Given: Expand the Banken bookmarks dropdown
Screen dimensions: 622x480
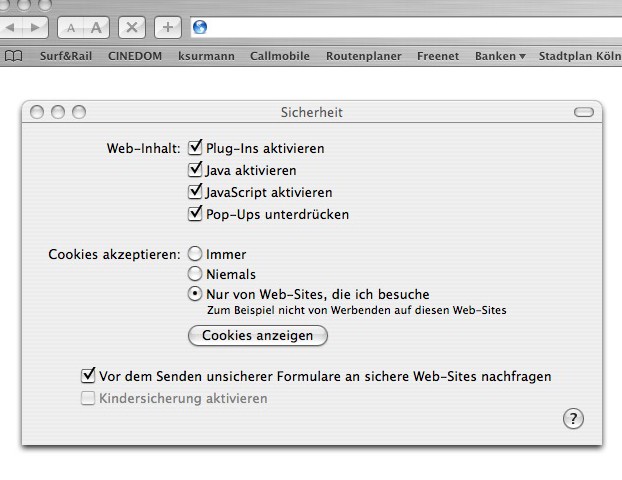Looking at the screenshot, I should tap(500, 56).
